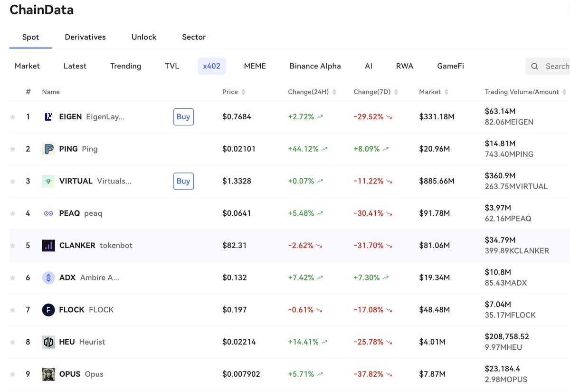The image size is (570, 392).
Task: Sort by Price column arrows
Action: coord(244,92)
